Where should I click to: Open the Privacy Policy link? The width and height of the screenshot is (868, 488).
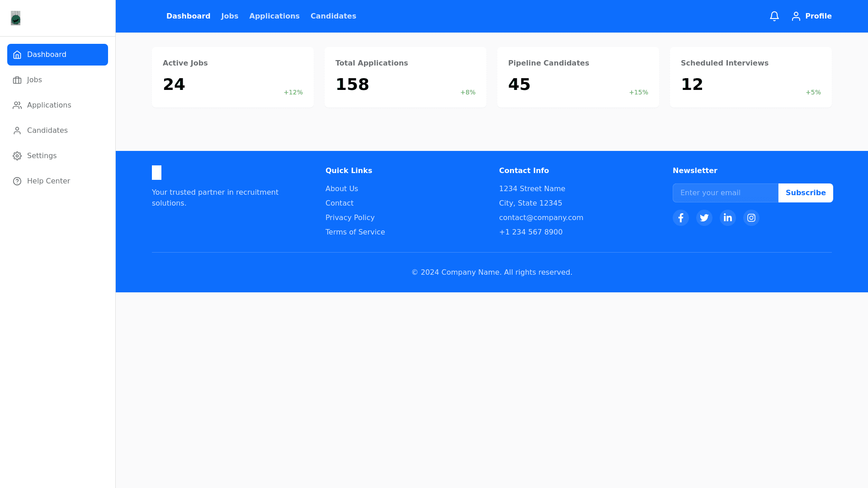[x=350, y=218]
